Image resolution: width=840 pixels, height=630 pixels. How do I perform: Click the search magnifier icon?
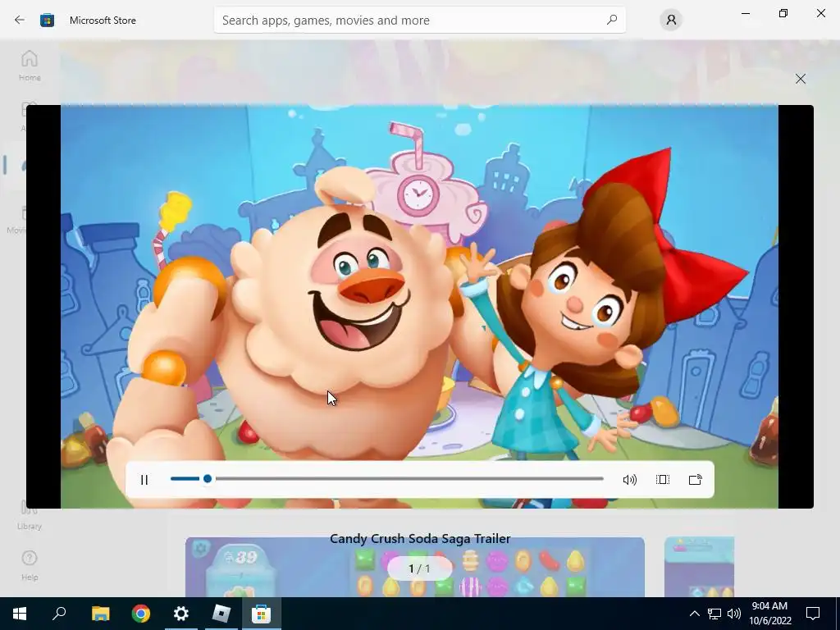(612, 20)
